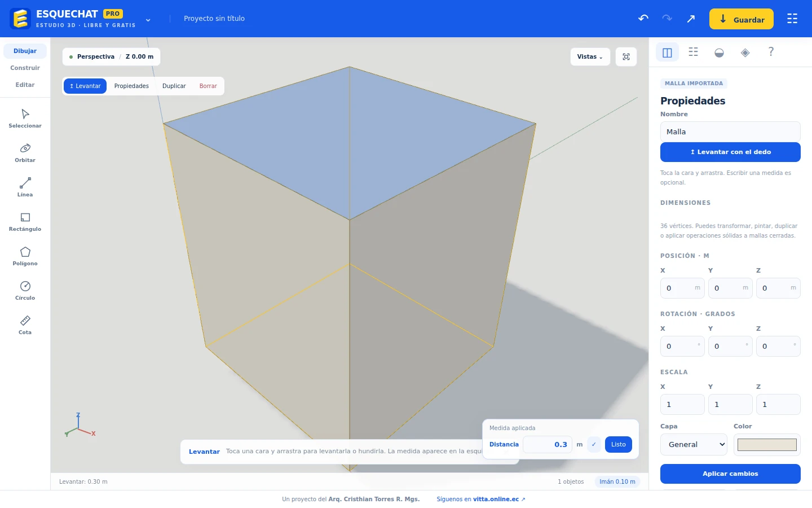The width and height of the screenshot is (812, 508).
Task: Select the Orbitar tool
Action: click(x=25, y=153)
